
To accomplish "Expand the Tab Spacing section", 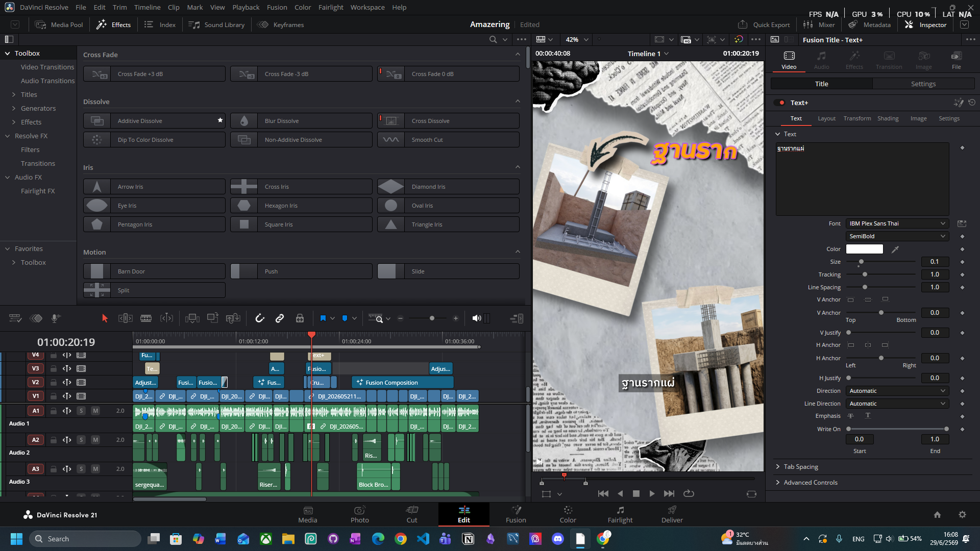I will (x=800, y=467).
